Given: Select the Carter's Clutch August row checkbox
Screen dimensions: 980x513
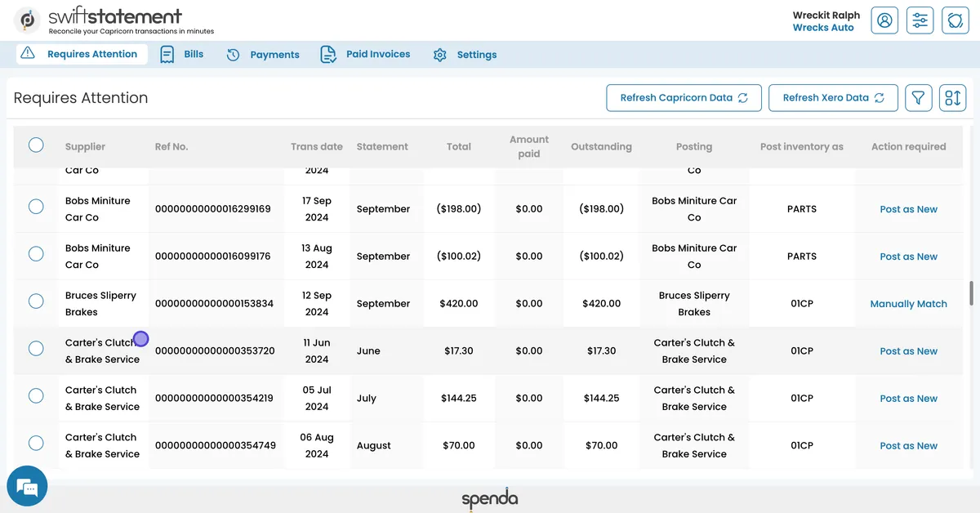Looking at the screenshot, I should point(36,443).
